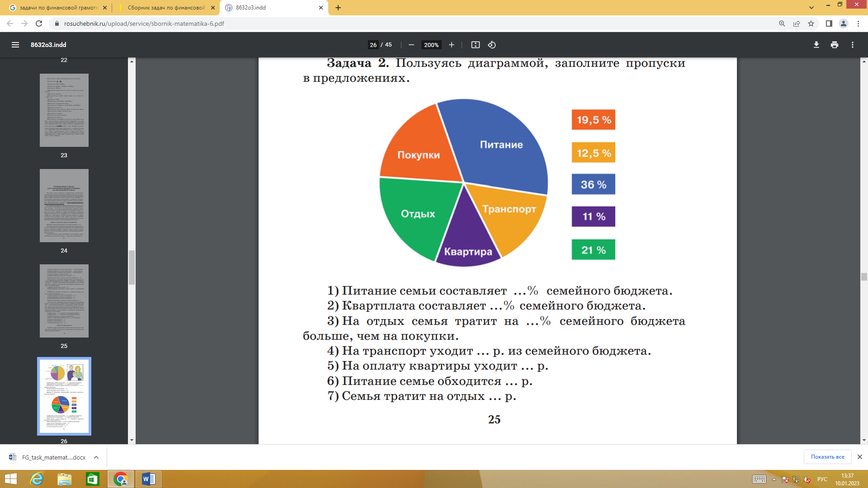
Task: Bookmark this page with star icon
Action: [x=811, y=23]
